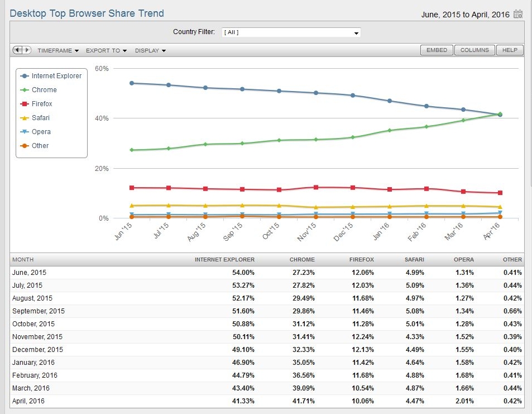Sort by the FIREFOX column header
Image resolution: width=532 pixels, height=414 pixels.
(x=362, y=259)
